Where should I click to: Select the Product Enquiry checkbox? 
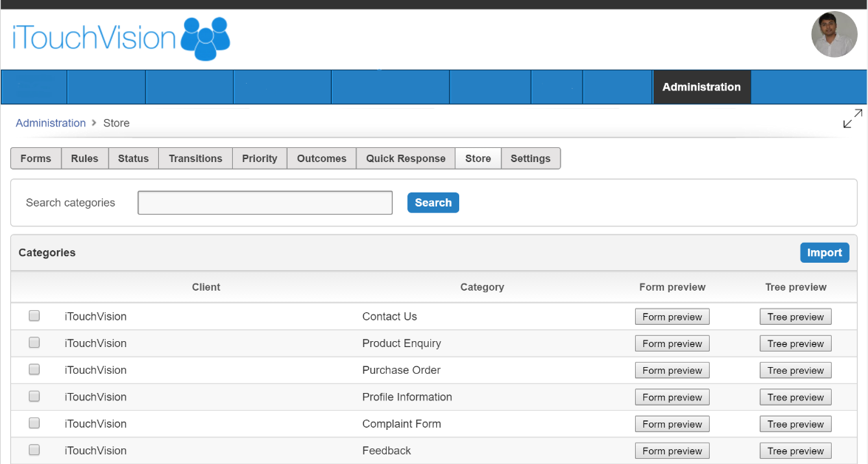tap(34, 343)
